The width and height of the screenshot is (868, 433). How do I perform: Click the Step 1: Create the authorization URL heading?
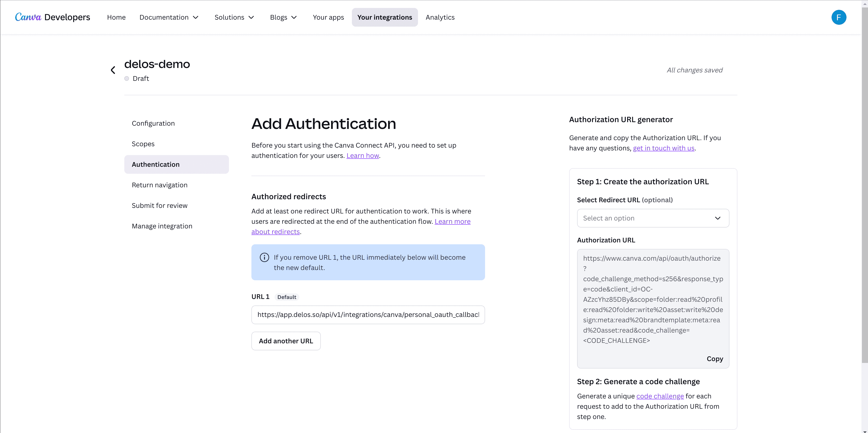coord(643,182)
